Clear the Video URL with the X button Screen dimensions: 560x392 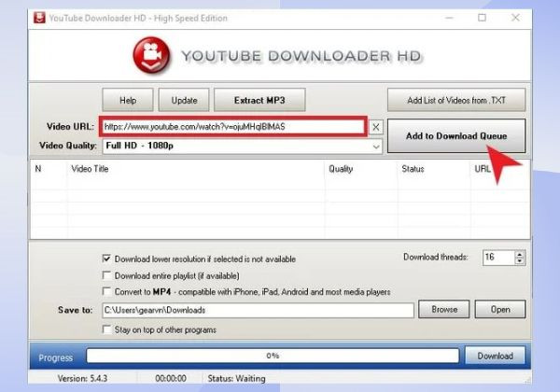(x=376, y=127)
